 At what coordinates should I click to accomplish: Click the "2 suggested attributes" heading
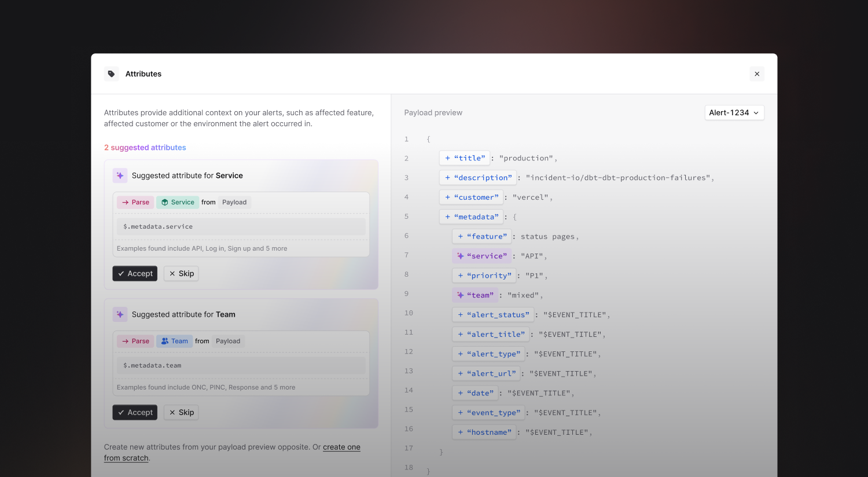145,148
